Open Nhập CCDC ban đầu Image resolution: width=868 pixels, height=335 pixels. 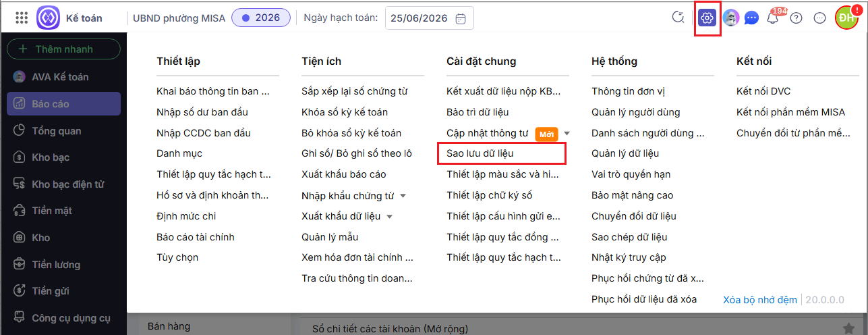pos(204,133)
